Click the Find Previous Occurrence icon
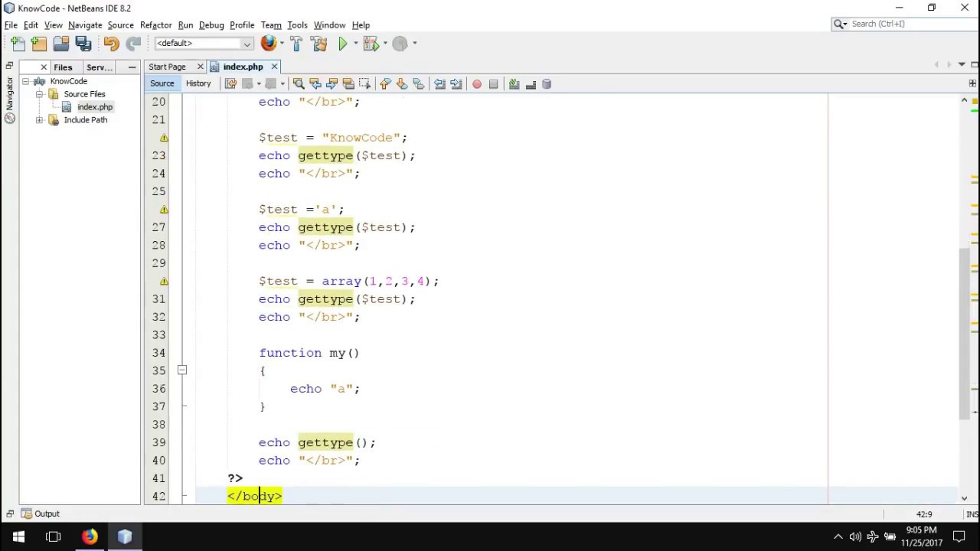This screenshot has width=980, height=551. 315,84
